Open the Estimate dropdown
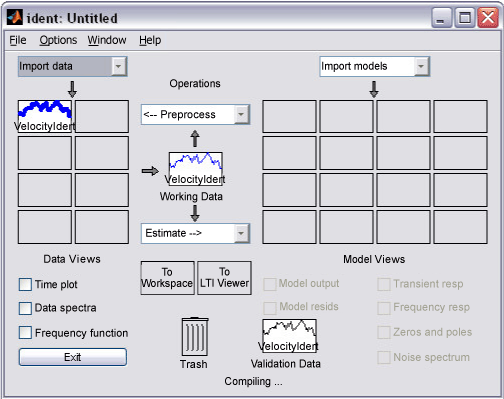 [x=196, y=233]
